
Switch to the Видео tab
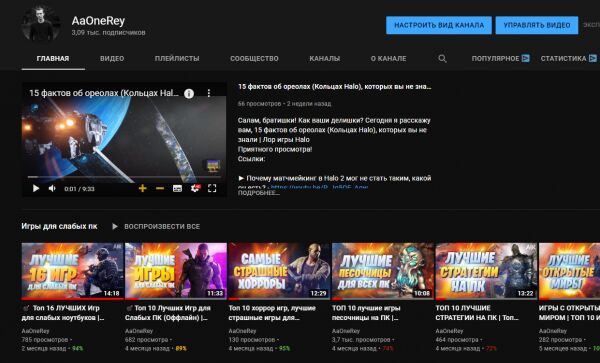click(x=112, y=59)
